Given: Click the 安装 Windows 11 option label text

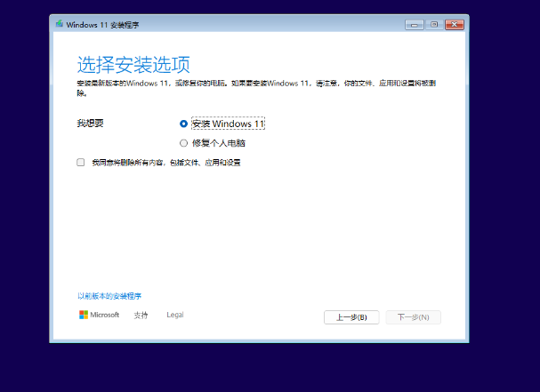Looking at the screenshot, I should point(228,124).
